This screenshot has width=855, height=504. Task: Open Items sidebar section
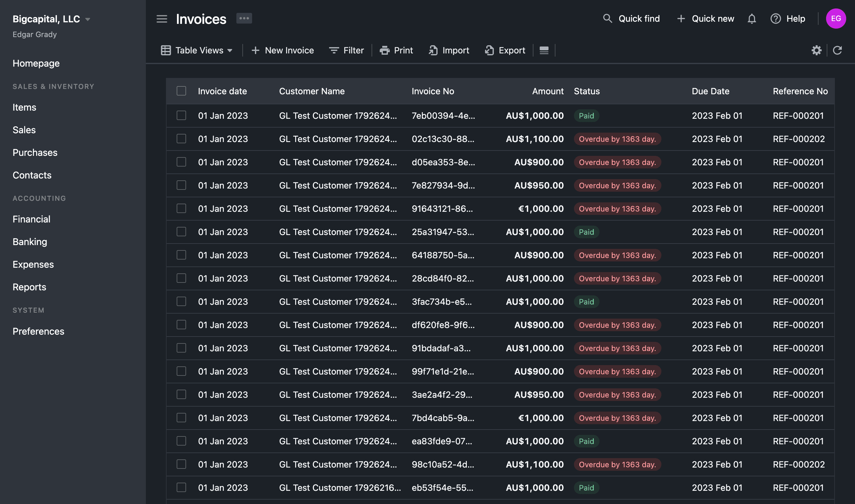click(24, 107)
